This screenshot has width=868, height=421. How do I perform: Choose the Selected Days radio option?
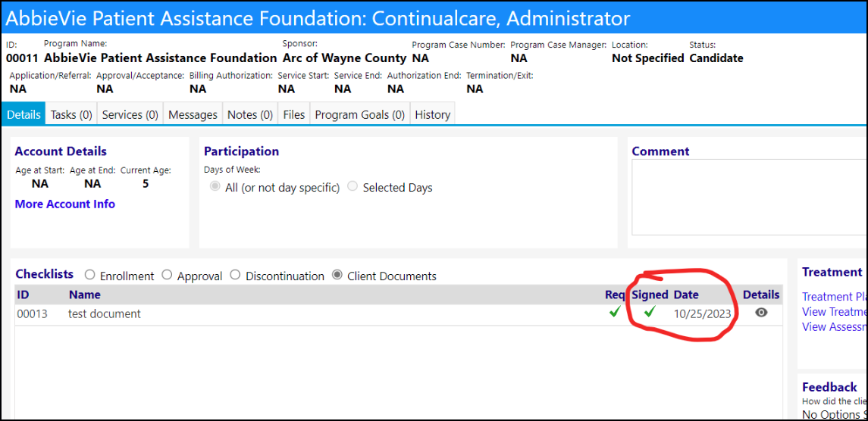coord(352,187)
